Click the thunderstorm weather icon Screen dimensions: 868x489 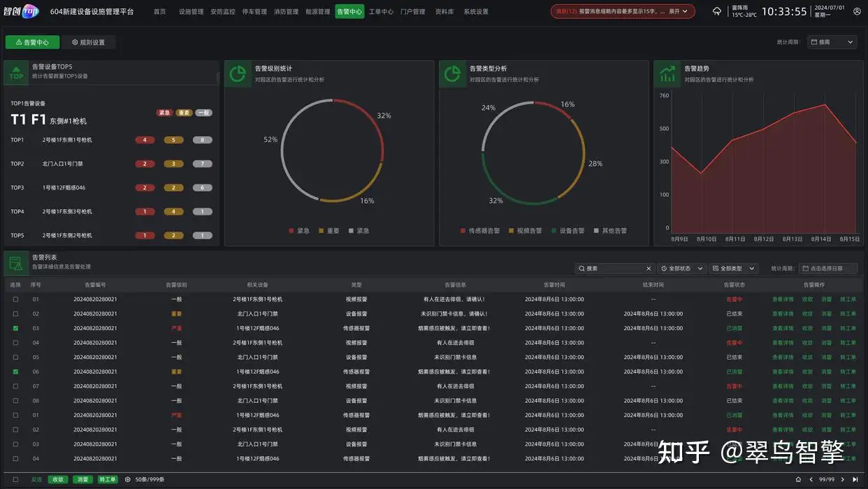click(717, 11)
